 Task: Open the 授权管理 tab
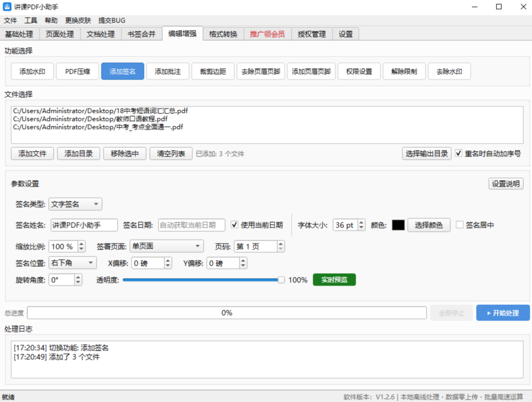(312, 34)
